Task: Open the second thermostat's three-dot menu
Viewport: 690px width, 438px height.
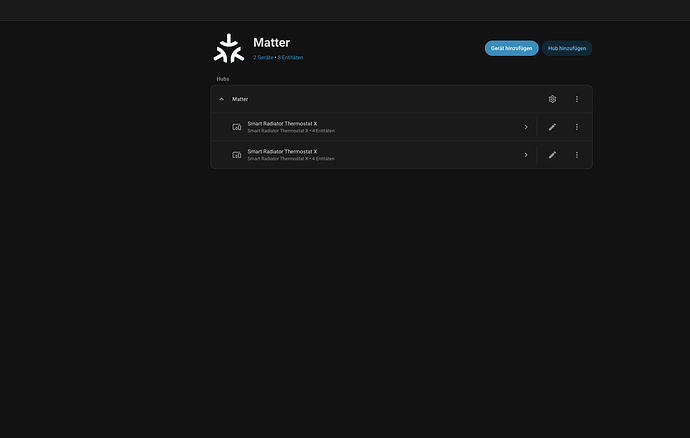Action: [x=577, y=155]
